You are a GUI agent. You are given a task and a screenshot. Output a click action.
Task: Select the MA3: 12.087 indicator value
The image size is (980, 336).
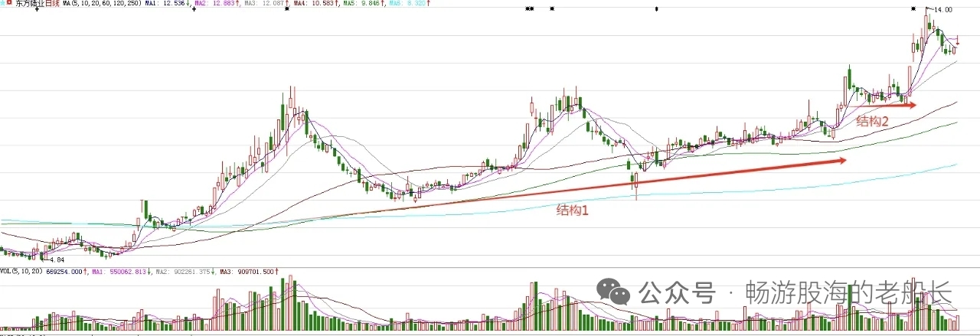(266, 4)
